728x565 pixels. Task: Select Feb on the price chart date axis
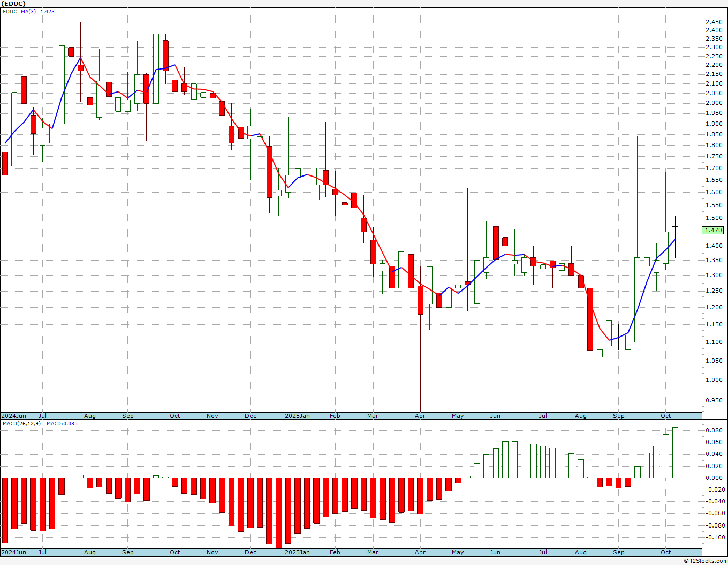coord(335,416)
